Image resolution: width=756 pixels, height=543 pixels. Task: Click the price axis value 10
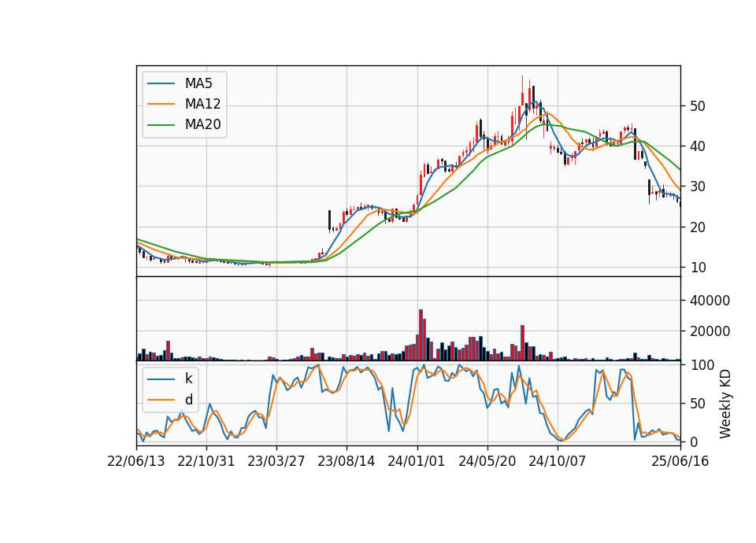698,268
